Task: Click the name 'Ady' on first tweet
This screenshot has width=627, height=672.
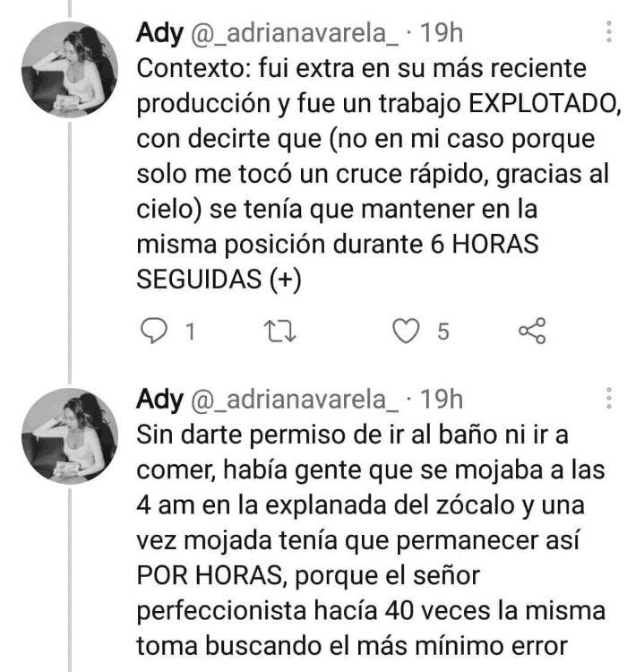Action: point(159,33)
